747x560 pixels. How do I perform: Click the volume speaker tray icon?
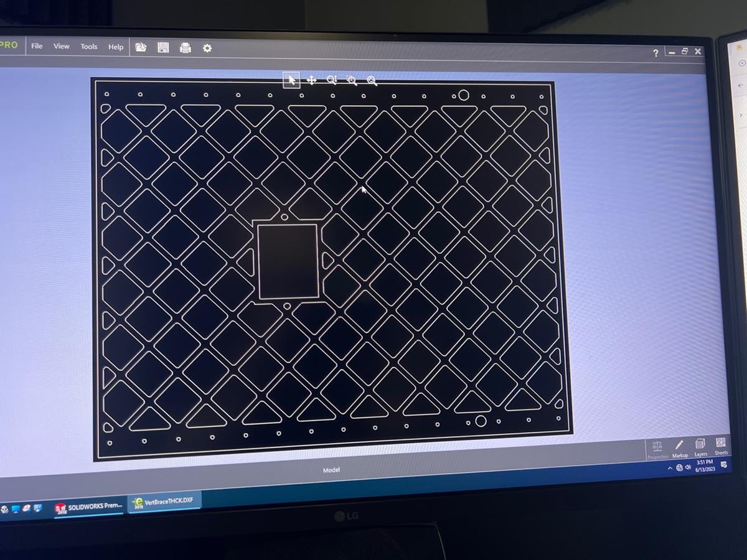tap(688, 467)
